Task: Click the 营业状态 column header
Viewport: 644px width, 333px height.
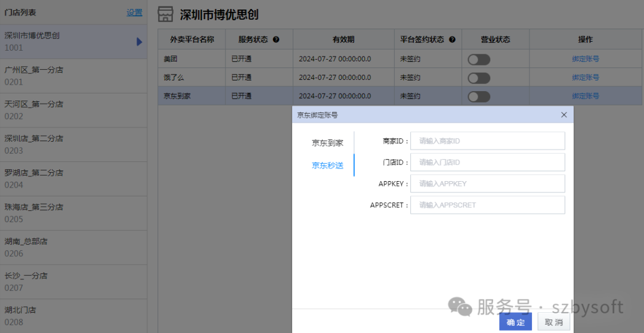Action: [x=496, y=40]
